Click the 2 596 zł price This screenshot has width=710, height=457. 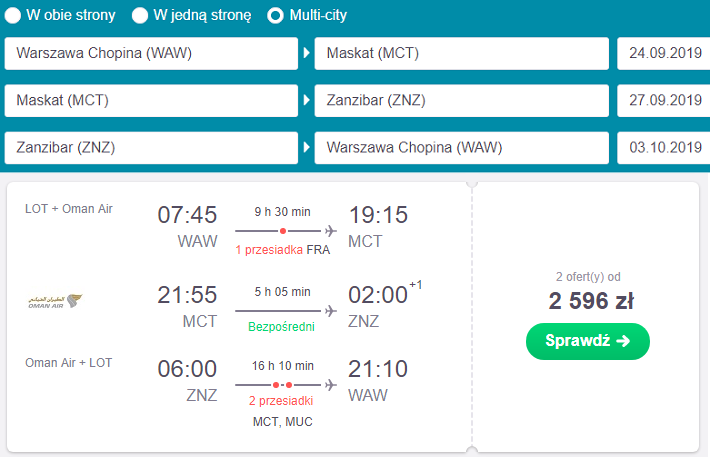(x=590, y=300)
